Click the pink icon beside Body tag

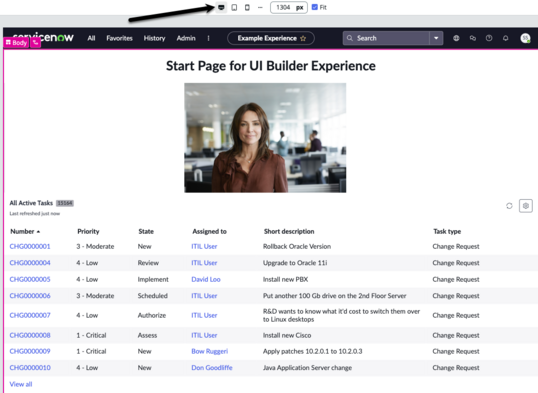[35, 43]
